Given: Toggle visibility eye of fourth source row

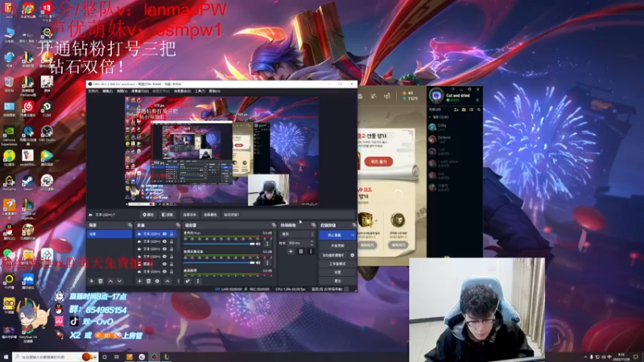Looking at the screenshot, I should (x=165, y=257).
